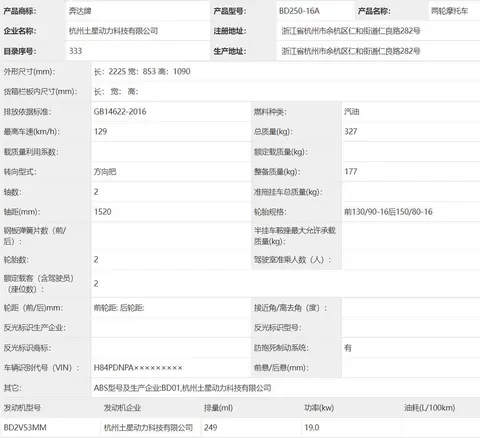The image size is (480, 438).
Task: Select the product brand value 奔达牌
Action: (80, 11)
